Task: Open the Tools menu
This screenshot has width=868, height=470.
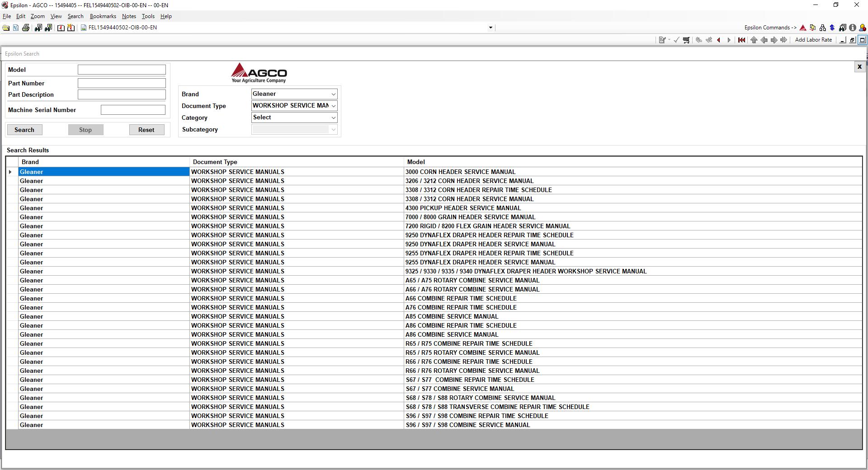Action: pos(148,16)
